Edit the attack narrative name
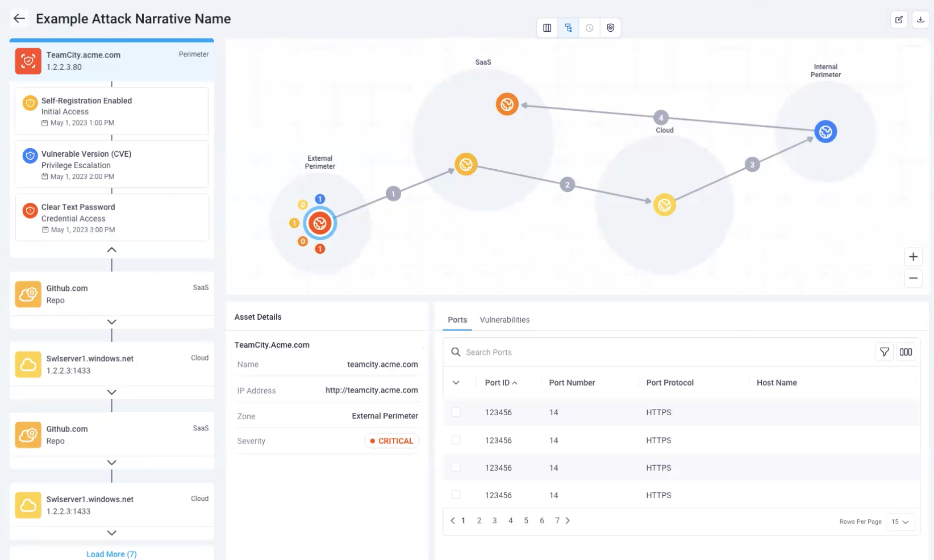The image size is (934, 560). pos(899,19)
